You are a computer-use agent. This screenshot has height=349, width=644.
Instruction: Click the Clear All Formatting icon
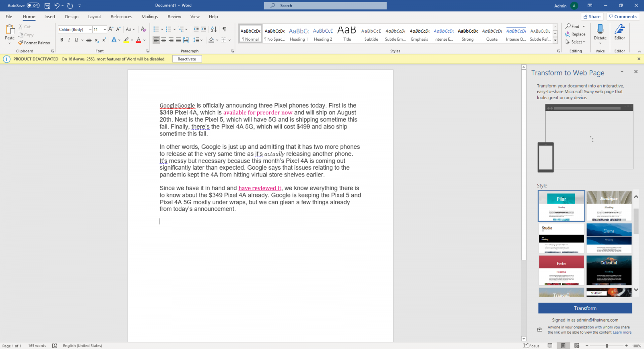click(143, 29)
